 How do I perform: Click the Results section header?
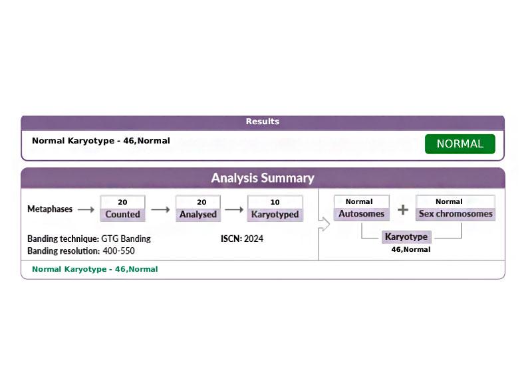coord(263,122)
